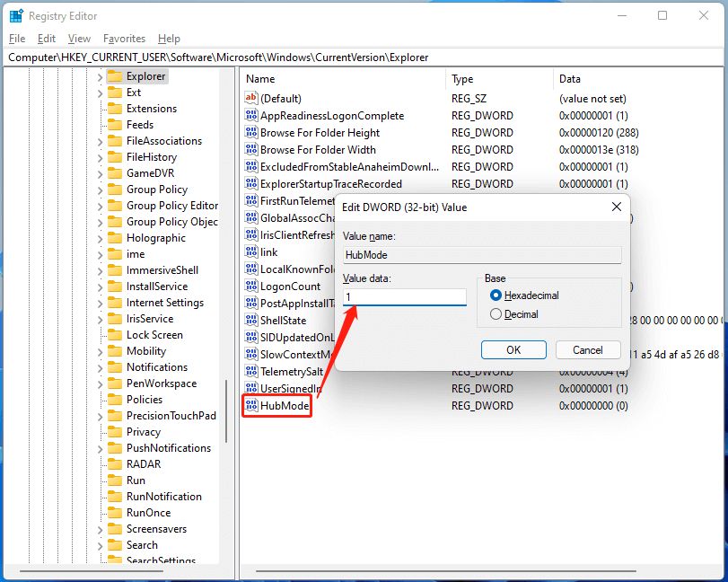This screenshot has height=582, width=728.
Task: Expand the PushNotifications tree node
Action: 100,449
